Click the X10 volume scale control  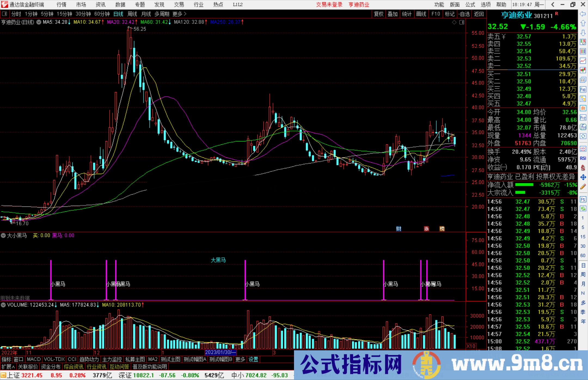coord(471,346)
